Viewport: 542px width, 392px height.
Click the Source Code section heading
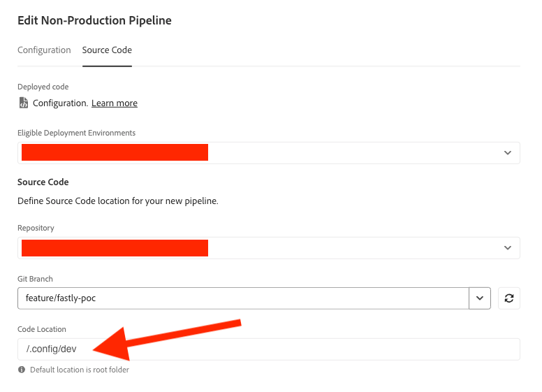43,182
